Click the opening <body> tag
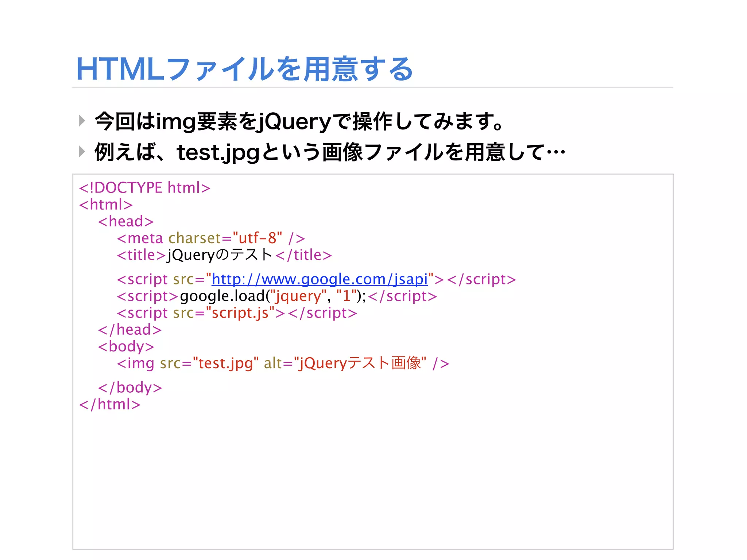The image size is (747, 560). (126, 346)
